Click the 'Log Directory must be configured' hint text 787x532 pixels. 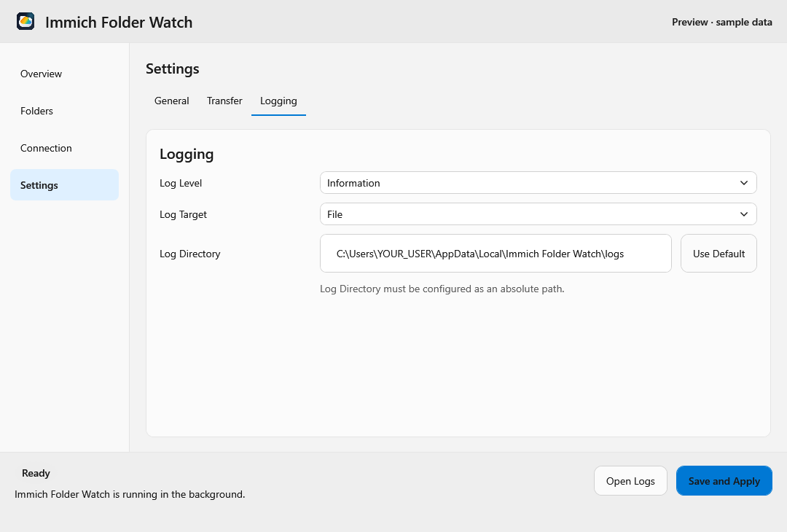pyautogui.click(x=442, y=289)
